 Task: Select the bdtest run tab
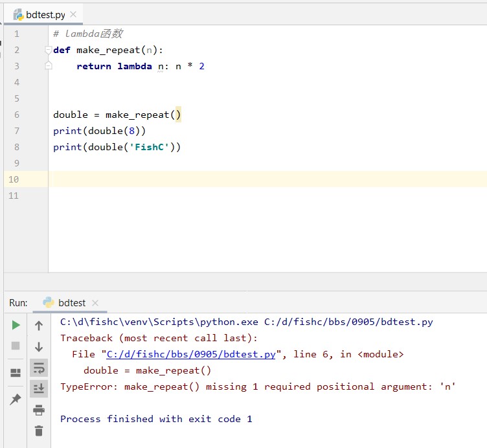coord(70,303)
